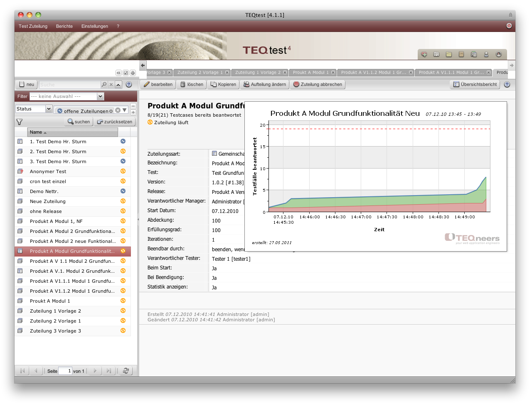Click the neu button
The width and height of the screenshot is (532, 406).
coord(26,84)
